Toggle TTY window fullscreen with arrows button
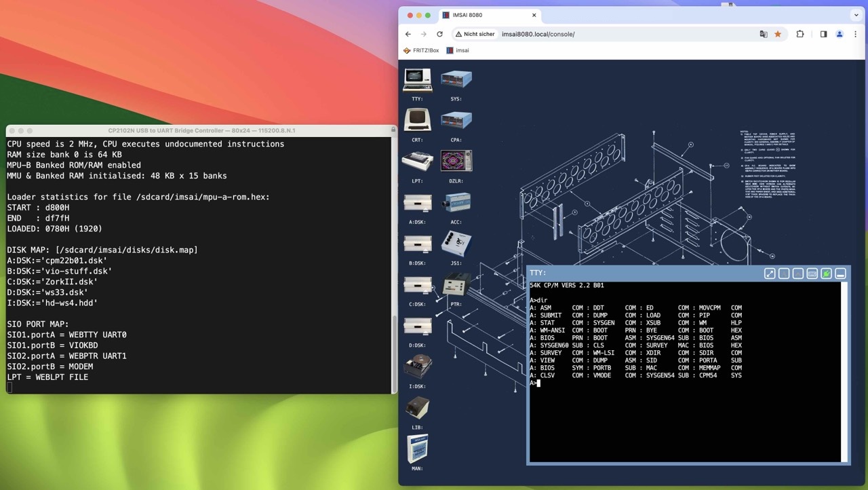 click(770, 274)
